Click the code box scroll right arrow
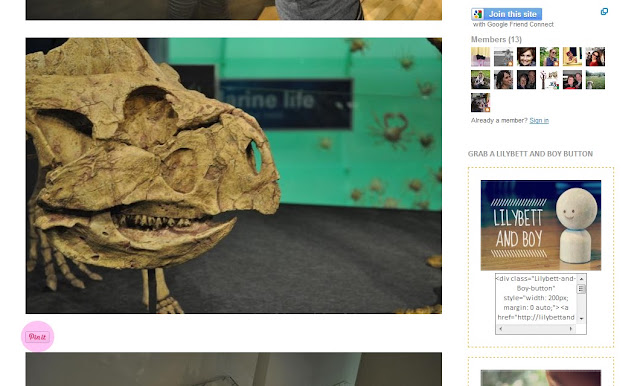Screen dimensions: 640x386 (x=571, y=328)
